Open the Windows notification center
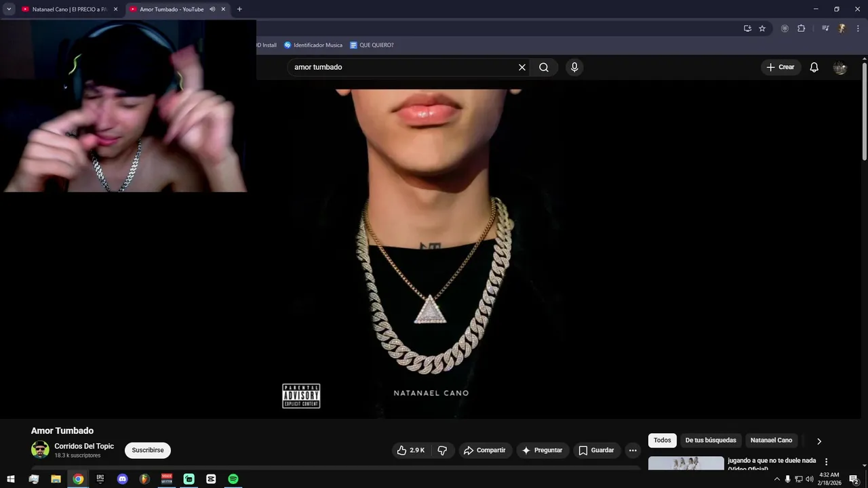868x488 pixels. [x=854, y=479]
